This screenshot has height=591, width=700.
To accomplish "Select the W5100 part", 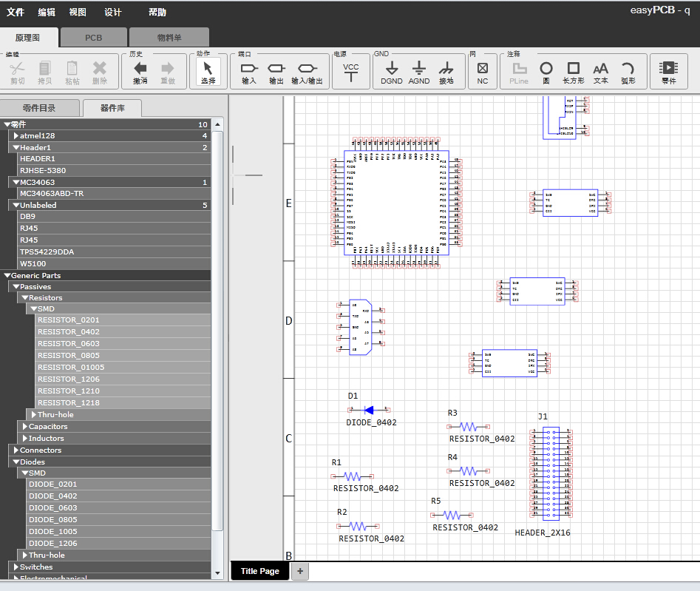I will coord(115,264).
